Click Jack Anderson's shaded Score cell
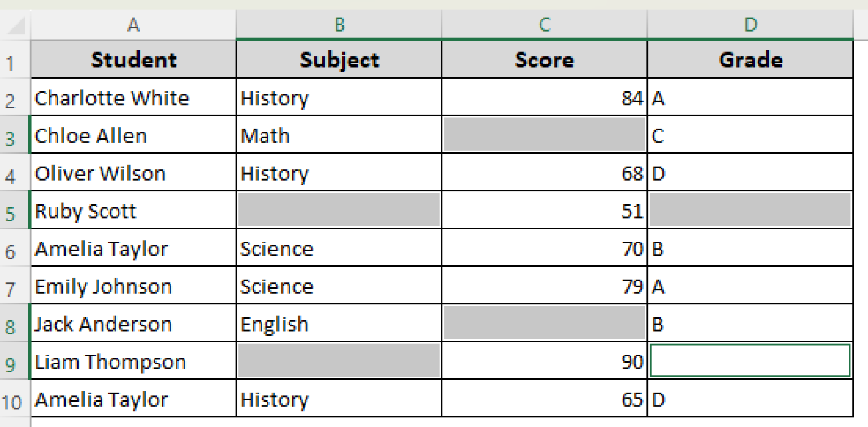The width and height of the screenshot is (868, 427). (544, 323)
